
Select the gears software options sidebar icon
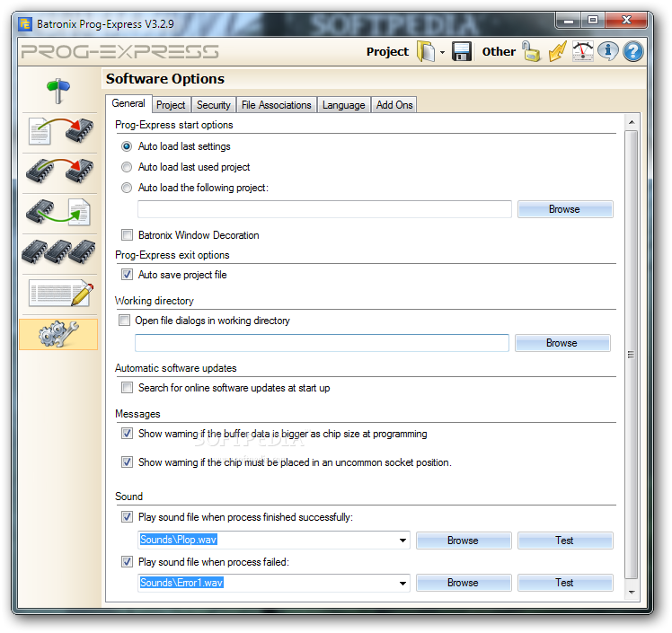pyautogui.click(x=58, y=334)
